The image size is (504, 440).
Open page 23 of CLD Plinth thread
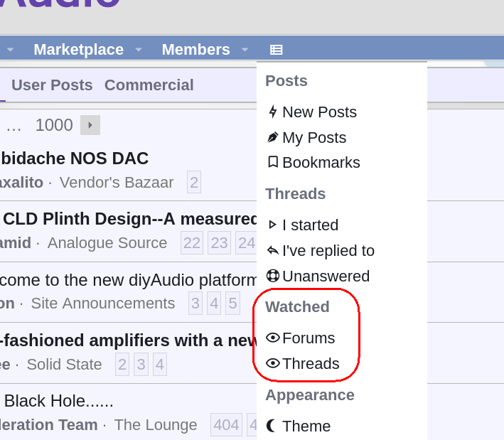click(x=219, y=243)
